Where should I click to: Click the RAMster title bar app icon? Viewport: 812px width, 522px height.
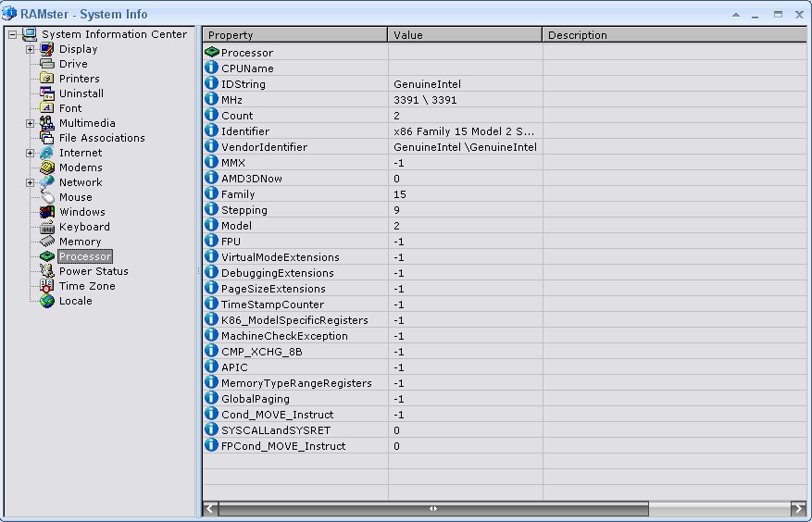point(9,13)
